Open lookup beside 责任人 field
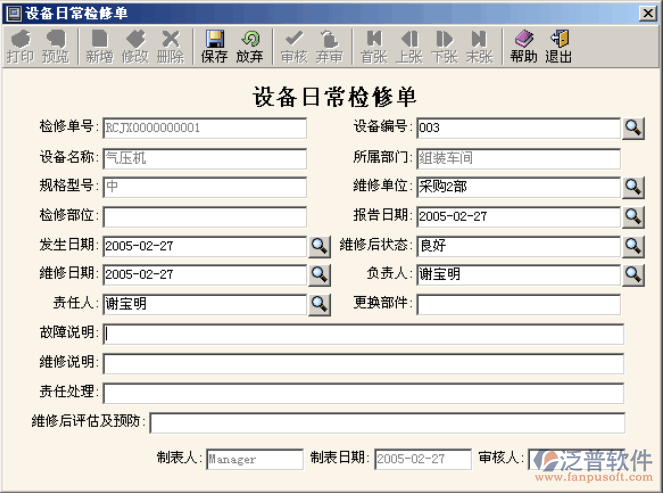 [x=318, y=304]
